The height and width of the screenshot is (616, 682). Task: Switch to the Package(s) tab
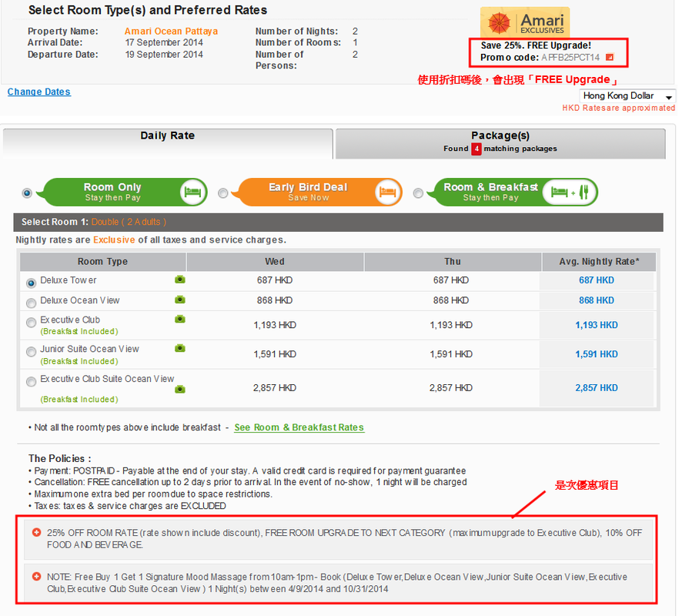coord(500,142)
